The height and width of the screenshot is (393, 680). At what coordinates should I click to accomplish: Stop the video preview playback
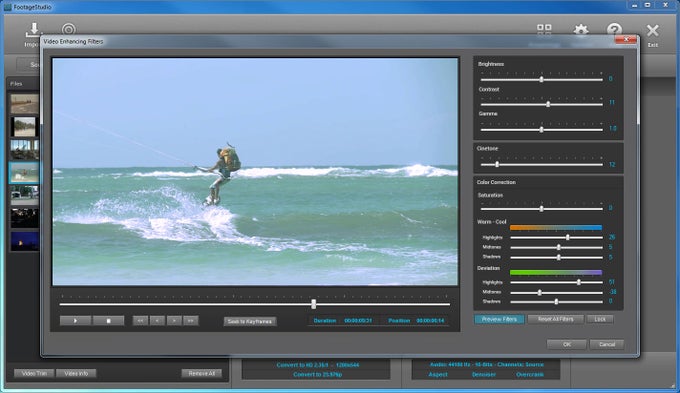[x=108, y=321]
